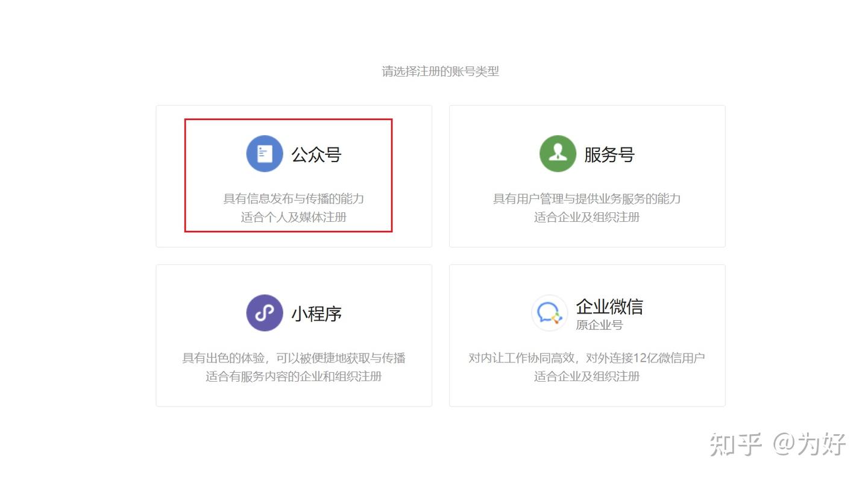
Task: Select the 服务号 account type title
Action: coord(609,154)
